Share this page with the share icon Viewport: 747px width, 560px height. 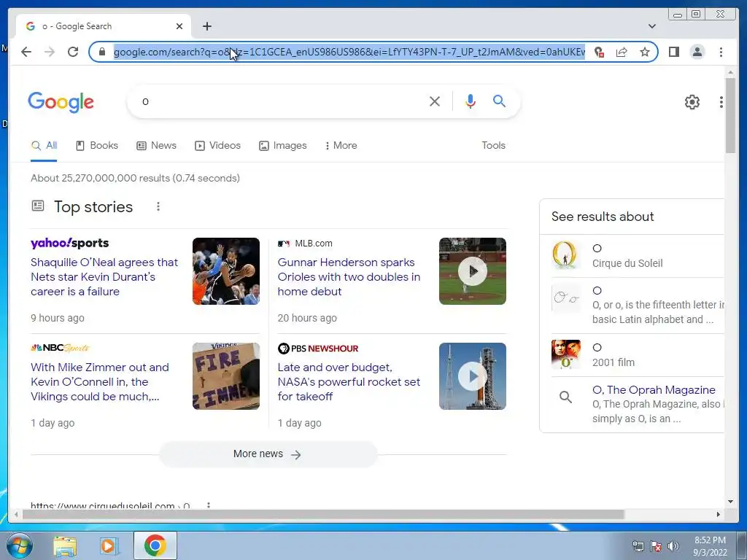(622, 52)
